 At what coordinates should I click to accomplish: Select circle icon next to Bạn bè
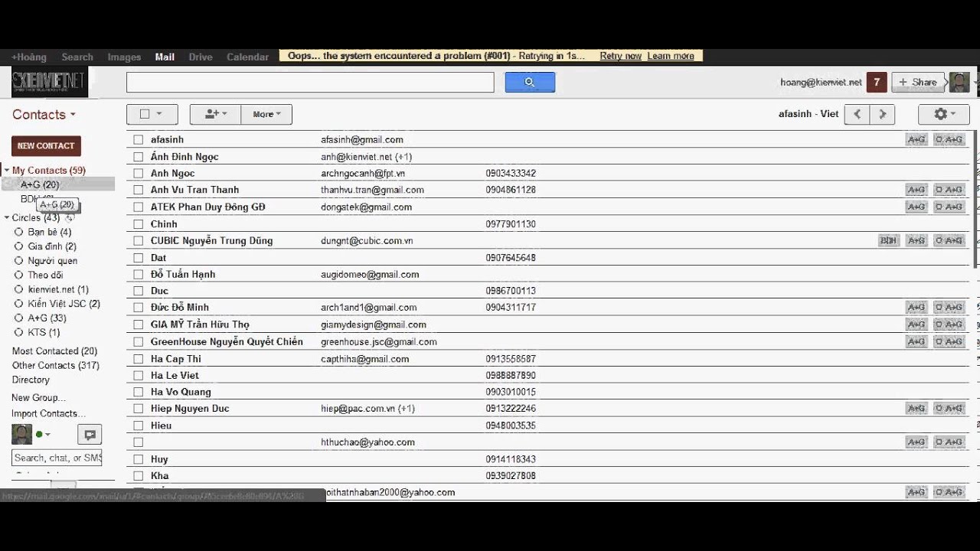point(19,232)
